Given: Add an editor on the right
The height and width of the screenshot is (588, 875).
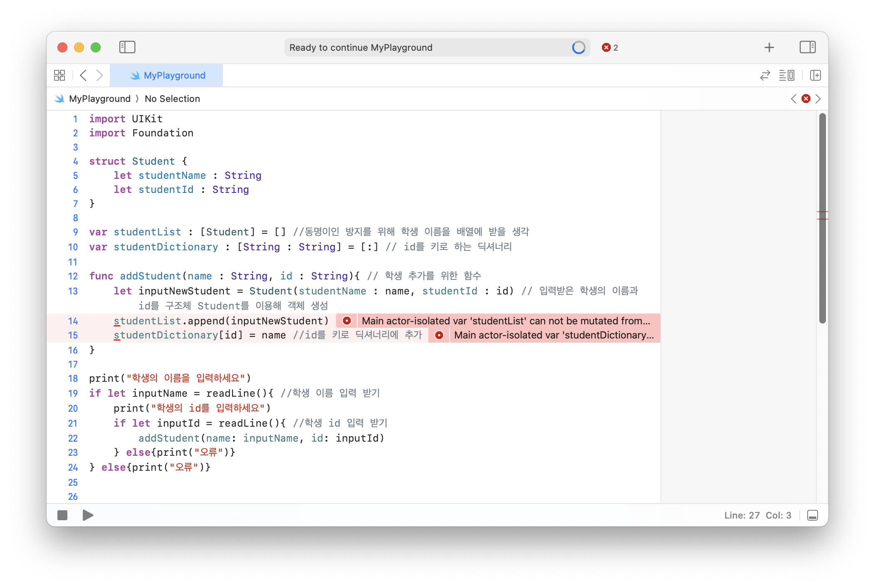Looking at the screenshot, I should coord(816,75).
